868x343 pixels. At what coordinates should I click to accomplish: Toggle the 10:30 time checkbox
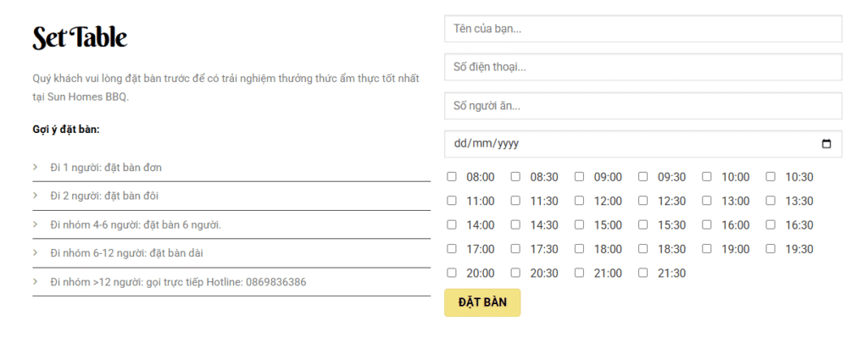(x=771, y=177)
